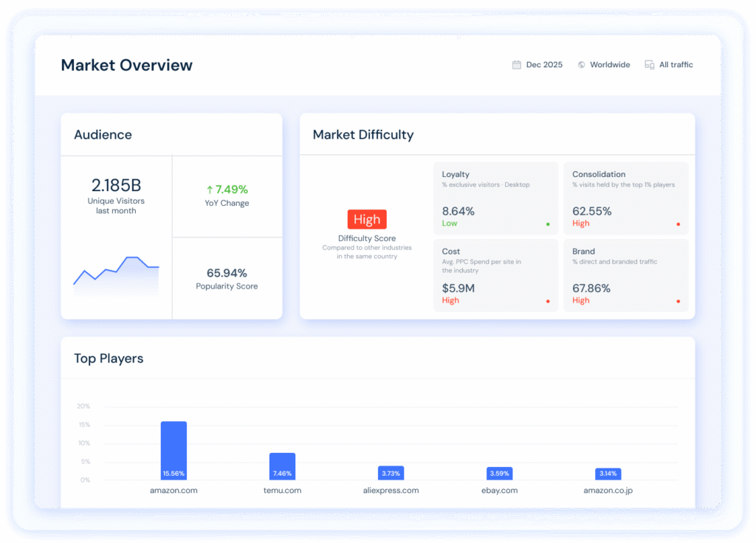
Task: Click the globe icon next to Worldwide
Action: pos(582,65)
